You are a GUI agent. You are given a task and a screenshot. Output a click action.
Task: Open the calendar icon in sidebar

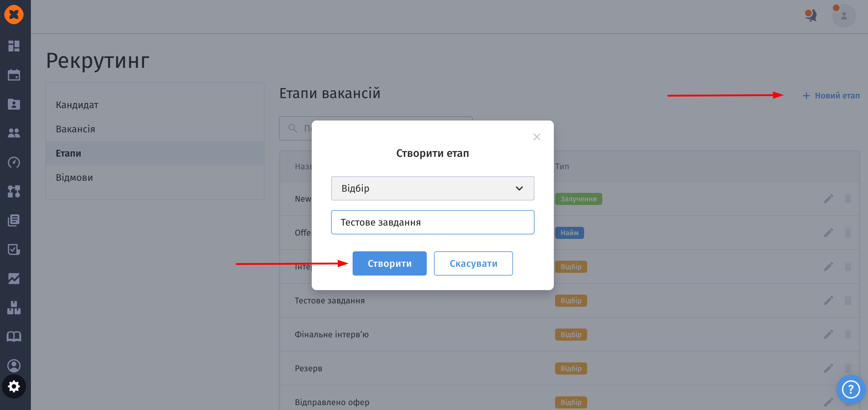(x=14, y=75)
